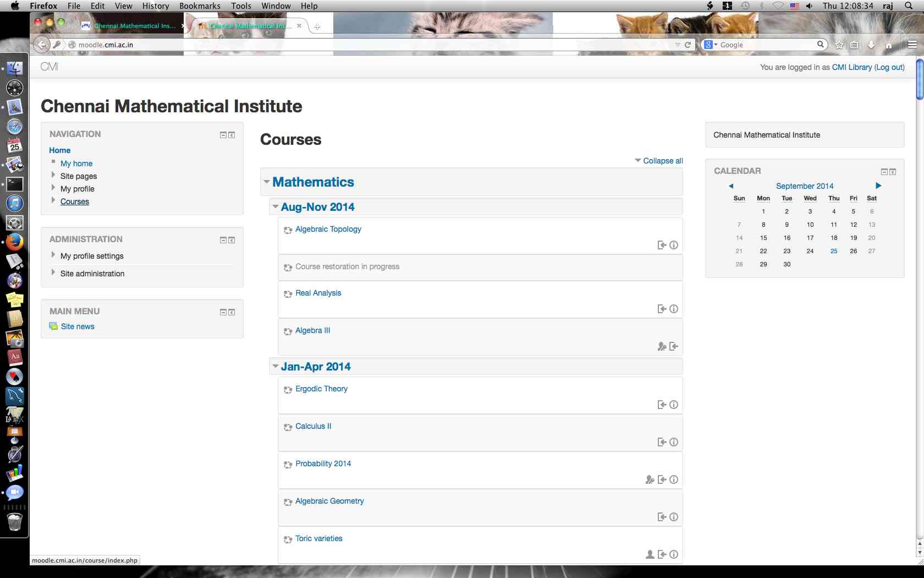Open the Trash in the dock
This screenshot has height=578, width=924.
(x=15, y=521)
